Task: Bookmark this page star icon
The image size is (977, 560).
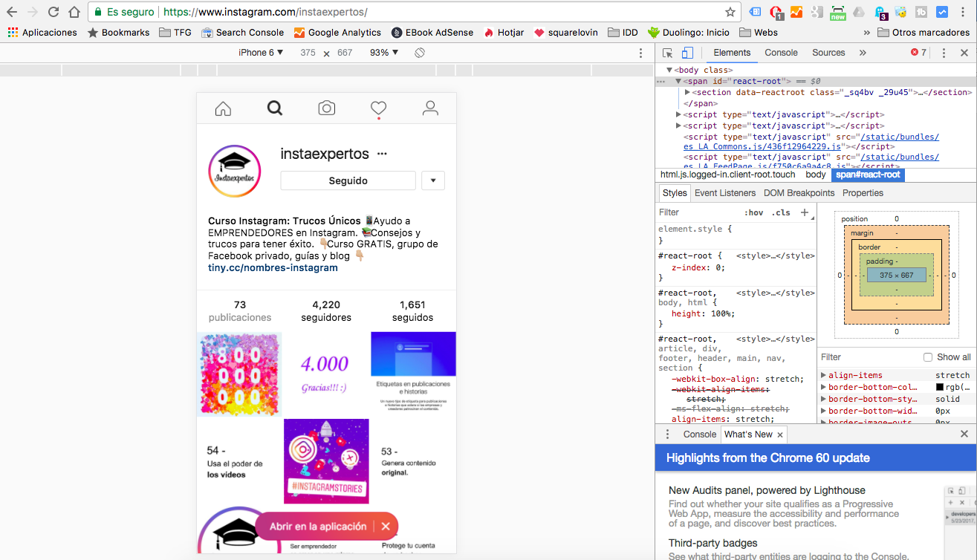Action: (730, 12)
